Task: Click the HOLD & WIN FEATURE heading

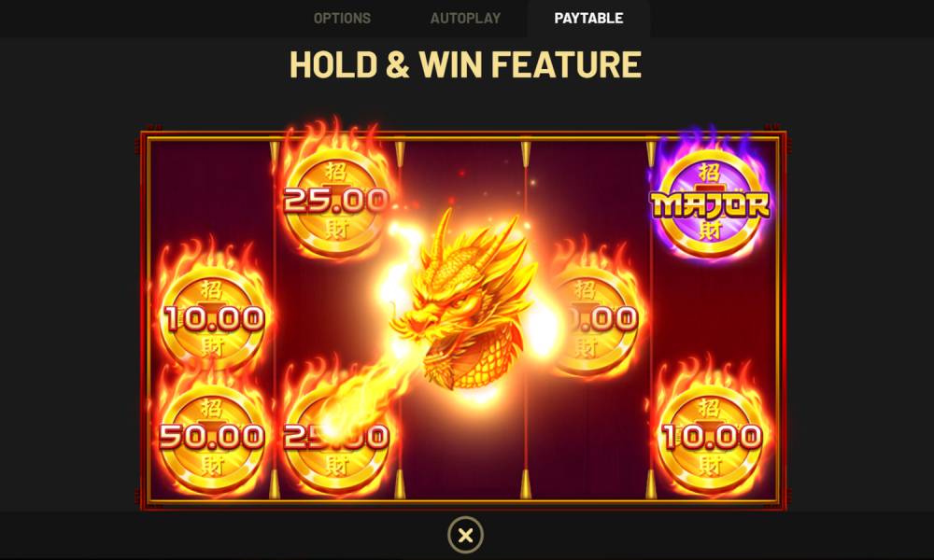Action: click(465, 64)
